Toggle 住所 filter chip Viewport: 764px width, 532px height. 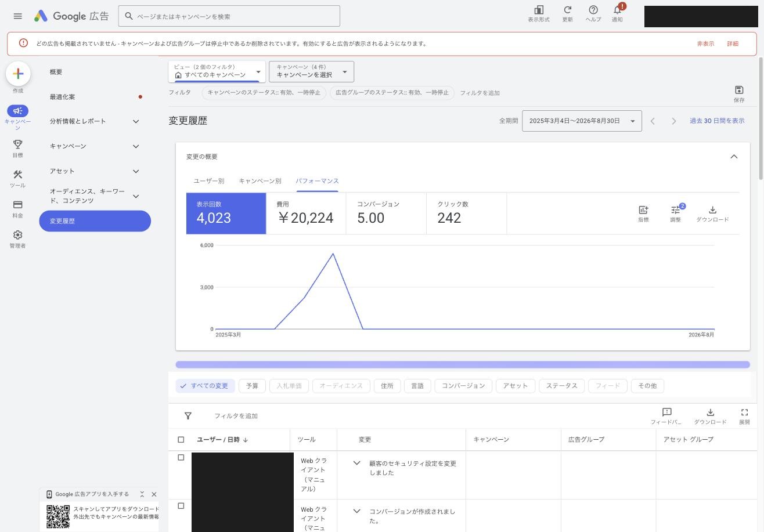(387, 386)
